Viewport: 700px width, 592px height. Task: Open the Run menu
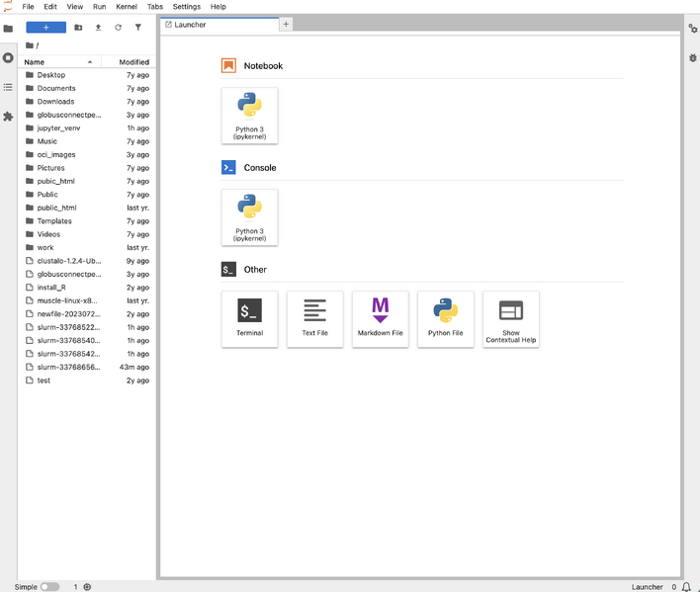(99, 7)
